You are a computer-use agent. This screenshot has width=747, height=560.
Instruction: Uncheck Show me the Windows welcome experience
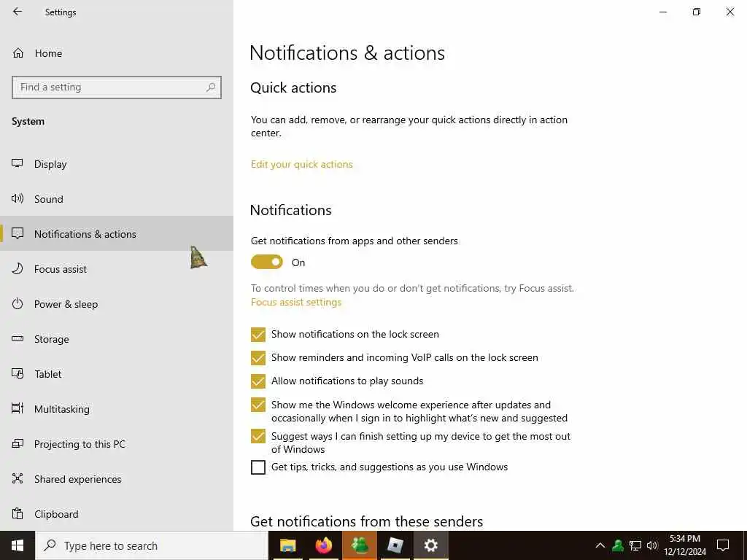[x=258, y=405]
